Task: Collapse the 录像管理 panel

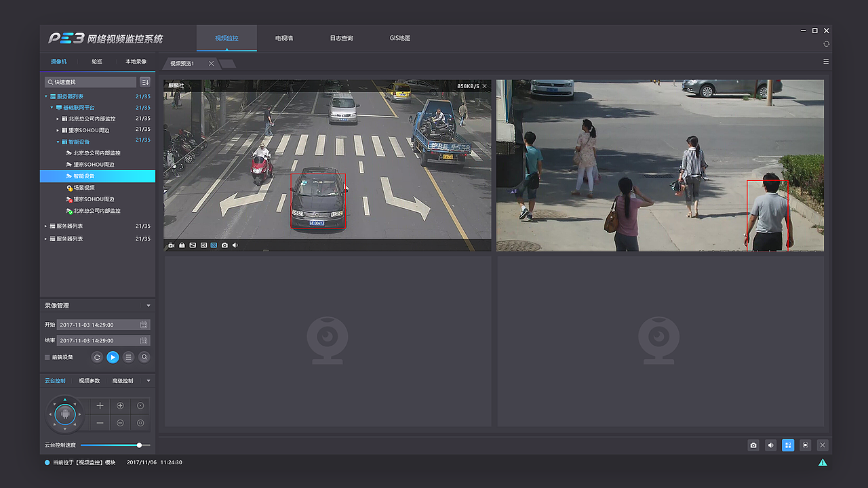Action: (149, 306)
